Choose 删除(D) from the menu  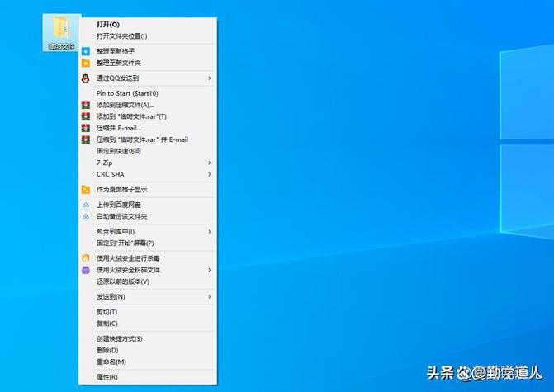pyautogui.click(x=148, y=351)
